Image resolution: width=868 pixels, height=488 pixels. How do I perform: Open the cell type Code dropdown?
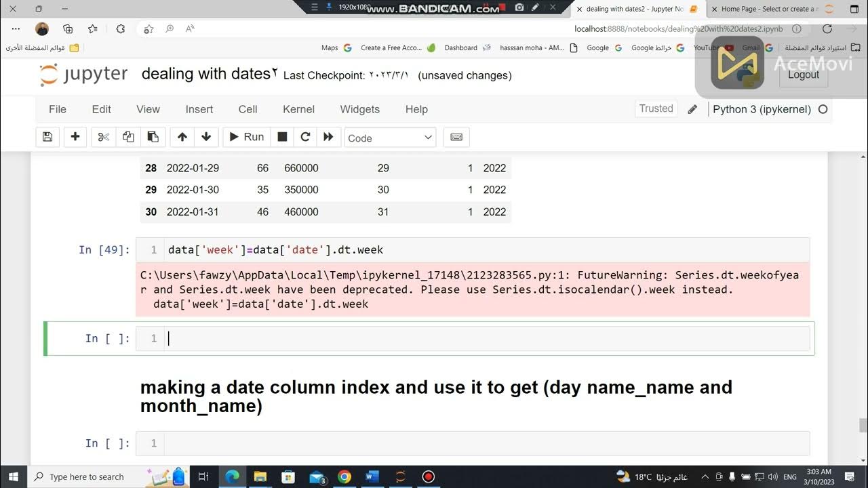pos(390,138)
